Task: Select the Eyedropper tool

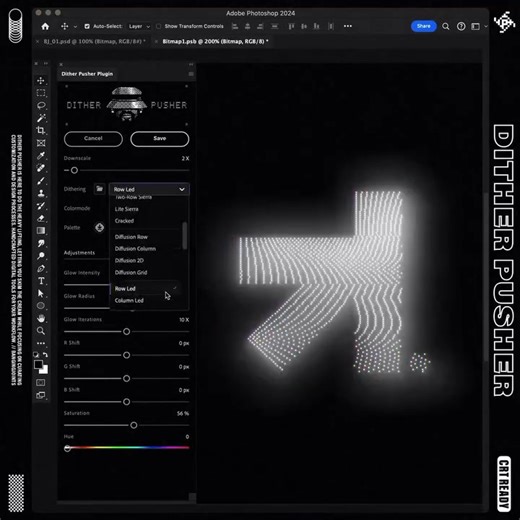Action: (x=41, y=156)
